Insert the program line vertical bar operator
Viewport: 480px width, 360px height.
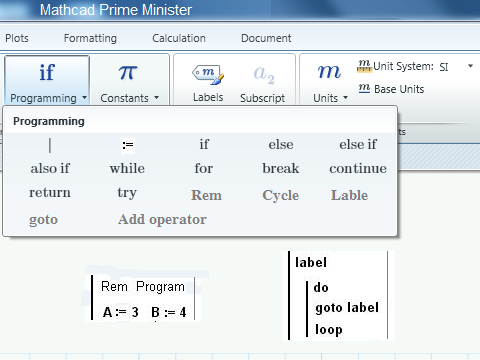(x=50, y=145)
